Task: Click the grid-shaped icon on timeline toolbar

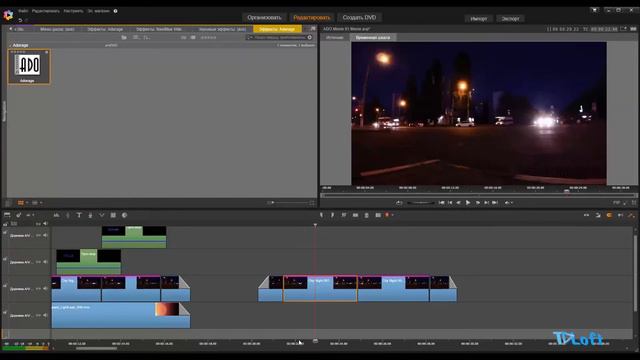Action: pyautogui.click(x=113, y=215)
